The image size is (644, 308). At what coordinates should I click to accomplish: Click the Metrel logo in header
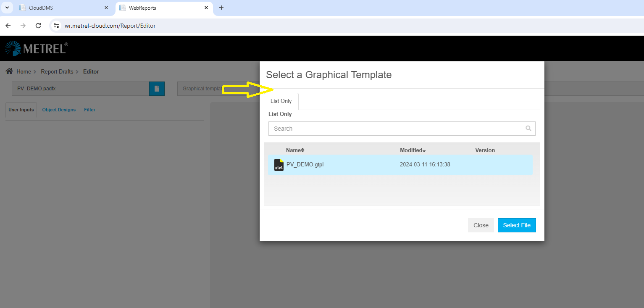36,49
